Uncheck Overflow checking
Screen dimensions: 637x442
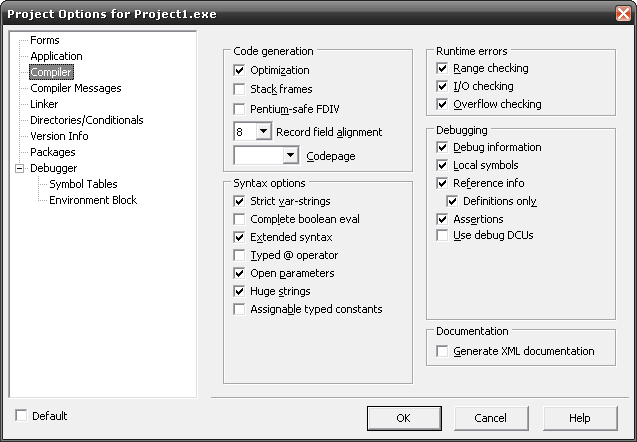[442, 104]
